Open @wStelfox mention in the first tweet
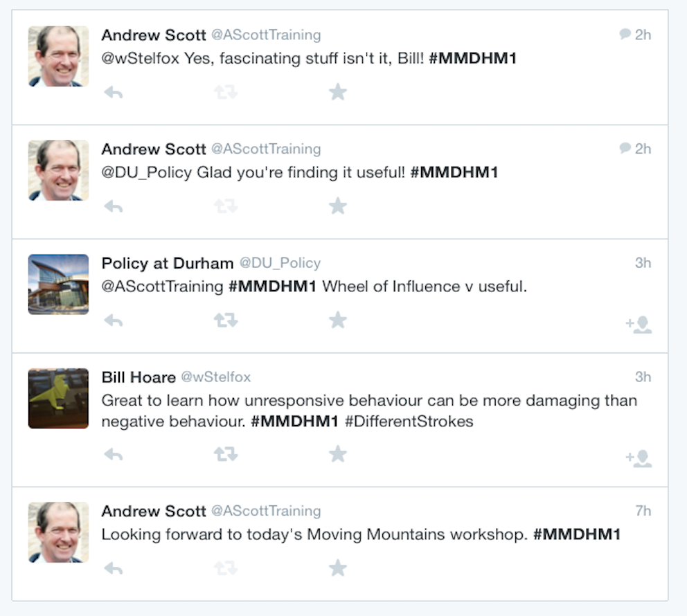 [x=140, y=58]
